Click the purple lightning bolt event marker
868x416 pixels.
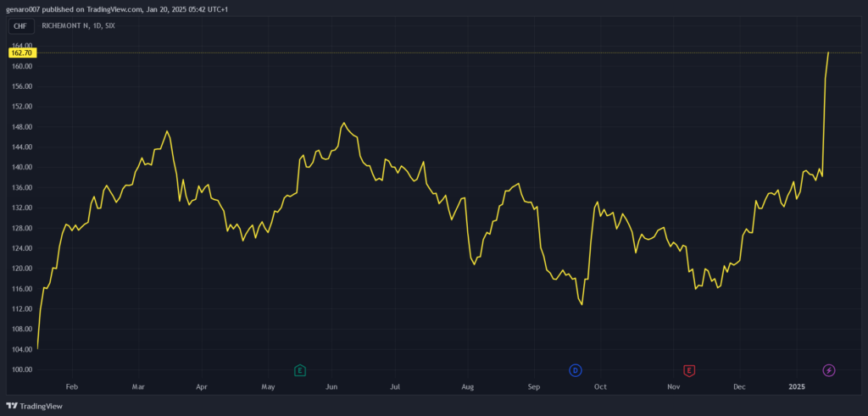[829, 370]
